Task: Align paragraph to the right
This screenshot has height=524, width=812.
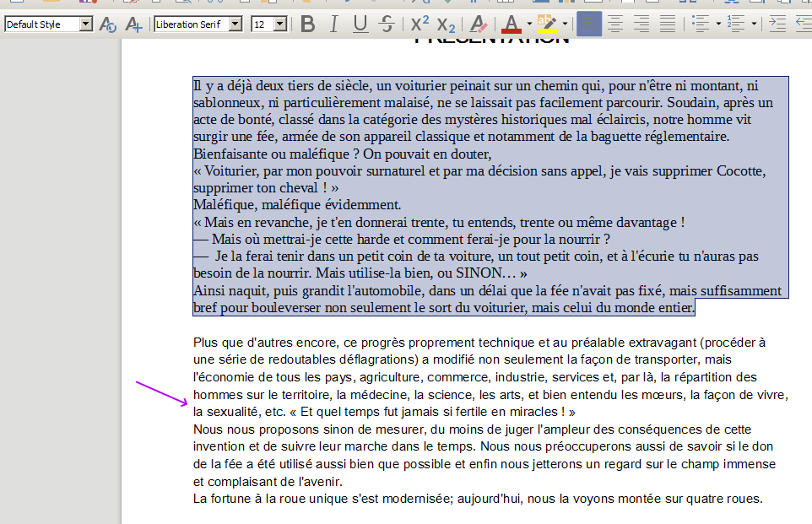Action: 641,24
